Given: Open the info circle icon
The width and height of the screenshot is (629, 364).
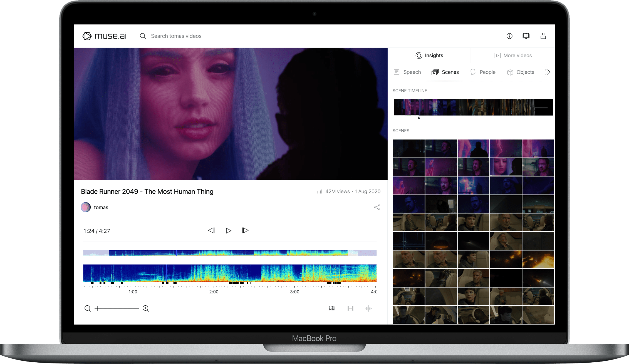Looking at the screenshot, I should tap(509, 36).
